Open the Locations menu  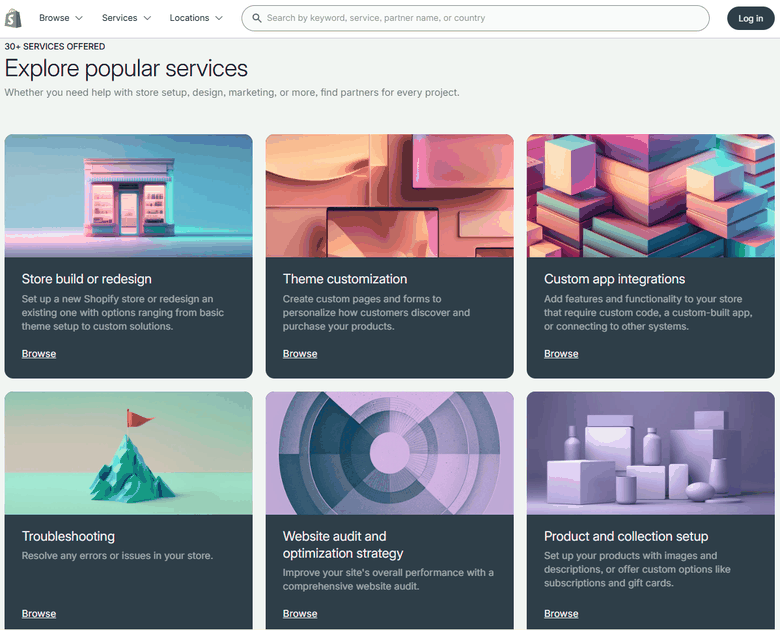[x=196, y=18]
